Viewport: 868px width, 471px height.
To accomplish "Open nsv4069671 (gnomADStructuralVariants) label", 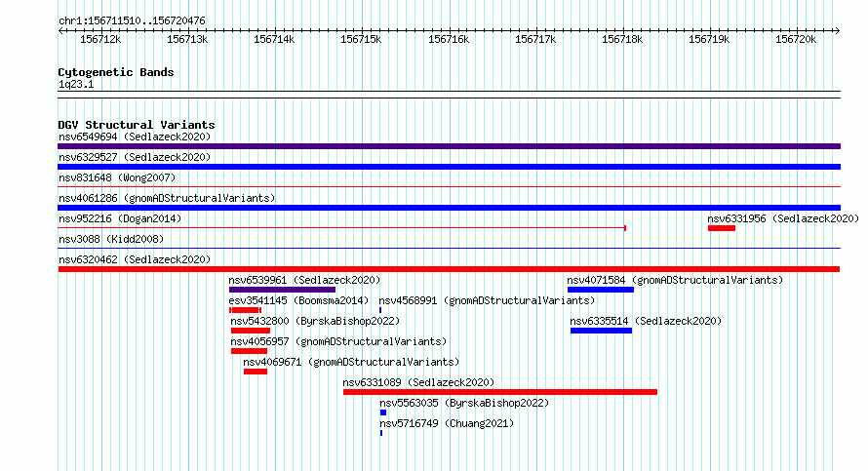I will 351,362.
